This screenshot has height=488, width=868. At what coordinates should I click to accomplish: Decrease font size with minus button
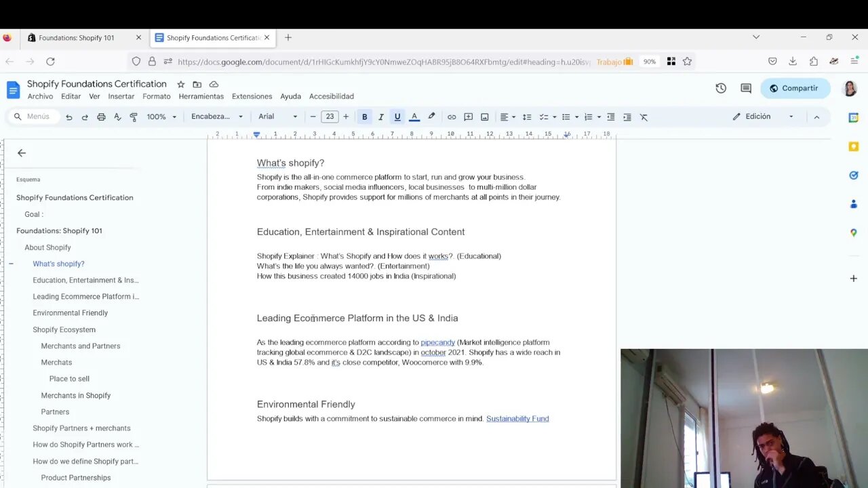pyautogui.click(x=313, y=117)
